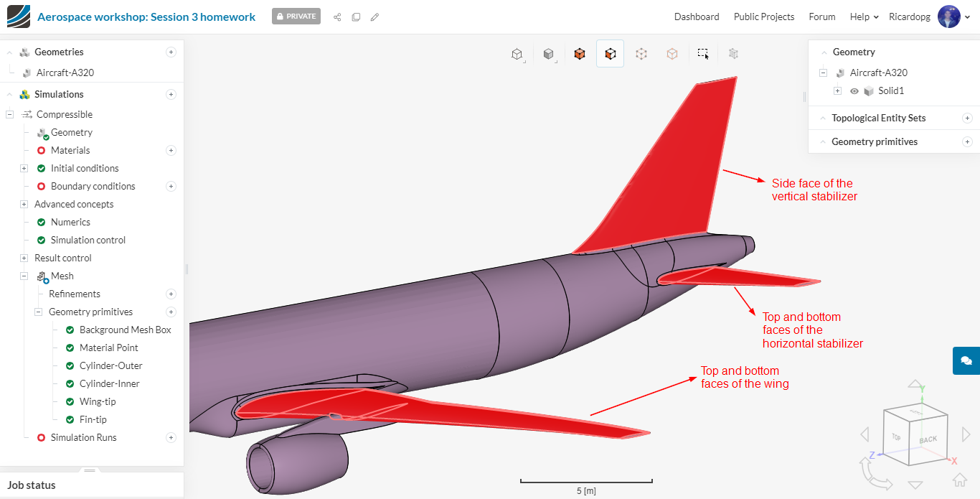Image resolution: width=980 pixels, height=499 pixels.
Task: Open the chat support bubble
Action: click(x=966, y=360)
